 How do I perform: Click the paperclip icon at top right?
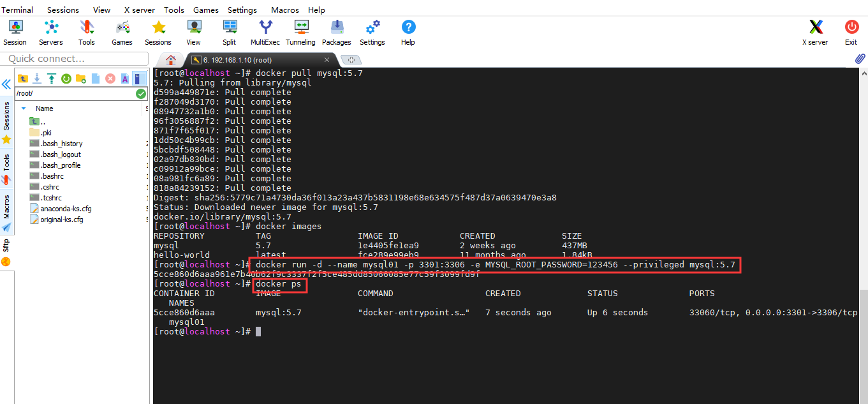click(860, 59)
